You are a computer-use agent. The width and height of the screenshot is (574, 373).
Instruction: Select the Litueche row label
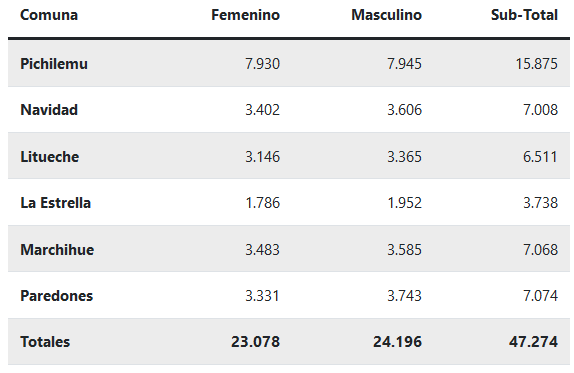49,157
